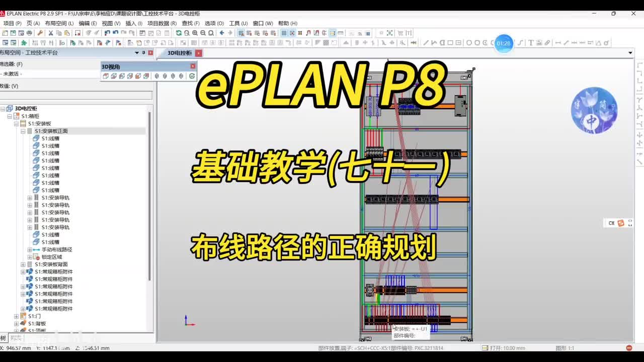Choose first cube view in 3D视角 toolbar
Image resolution: width=644 pixels, height=362 pixels.
pos(106,76)
